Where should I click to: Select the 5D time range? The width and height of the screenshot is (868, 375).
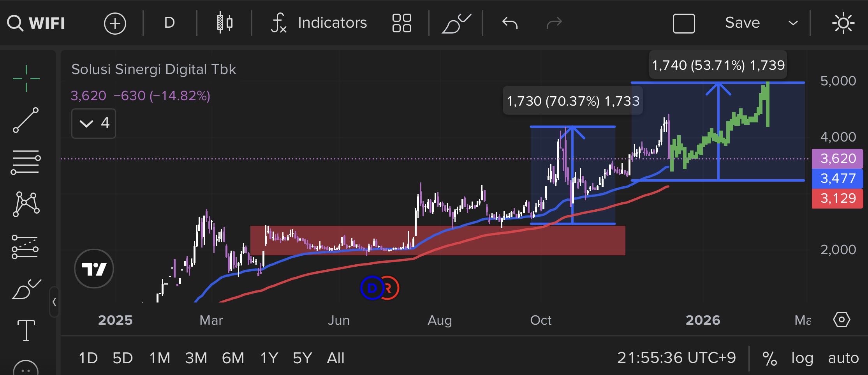tap(123, 358)
